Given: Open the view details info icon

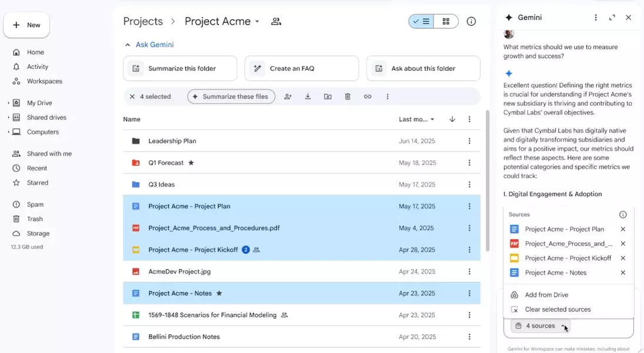Looking at the screenshot, I should click(471, 21).
